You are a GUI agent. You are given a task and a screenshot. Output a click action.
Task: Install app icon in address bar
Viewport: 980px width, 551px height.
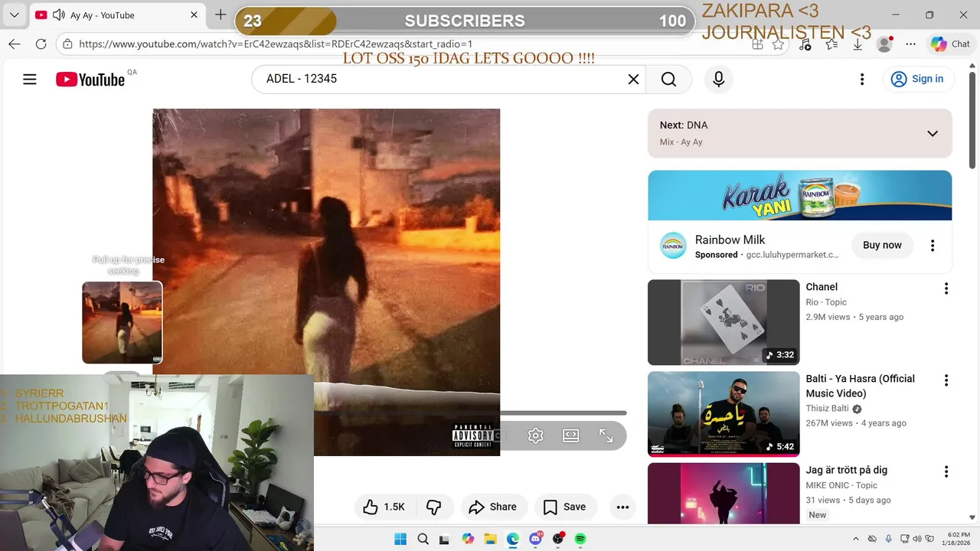pos(757,44)
